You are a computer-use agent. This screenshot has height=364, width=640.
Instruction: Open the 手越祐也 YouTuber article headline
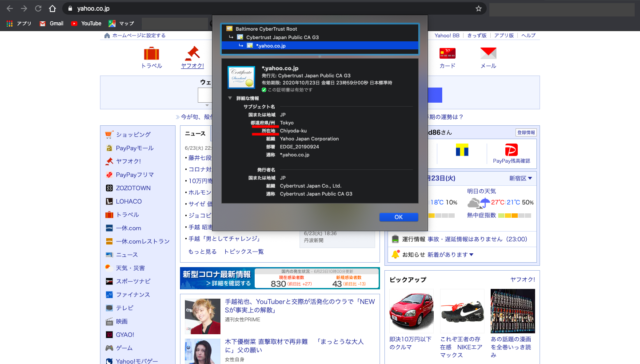[x=300, y=306]
